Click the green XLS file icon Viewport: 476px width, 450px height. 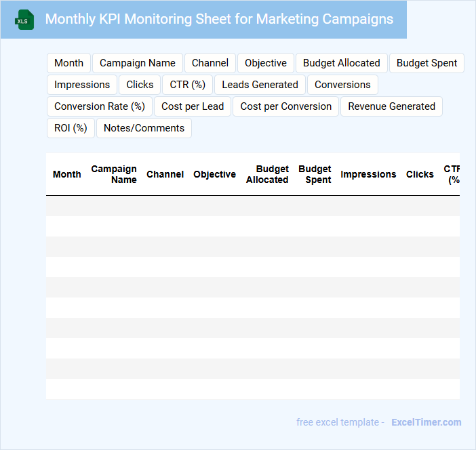24,20
